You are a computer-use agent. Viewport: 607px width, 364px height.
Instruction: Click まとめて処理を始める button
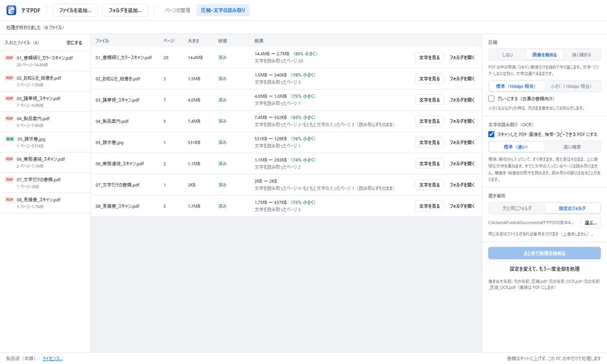pos(544,253)
